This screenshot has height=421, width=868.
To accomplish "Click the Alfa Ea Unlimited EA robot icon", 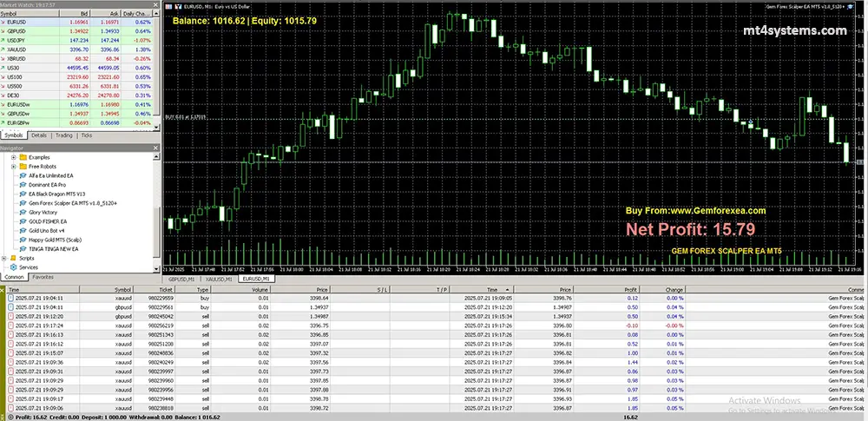I will click(23, 175).
